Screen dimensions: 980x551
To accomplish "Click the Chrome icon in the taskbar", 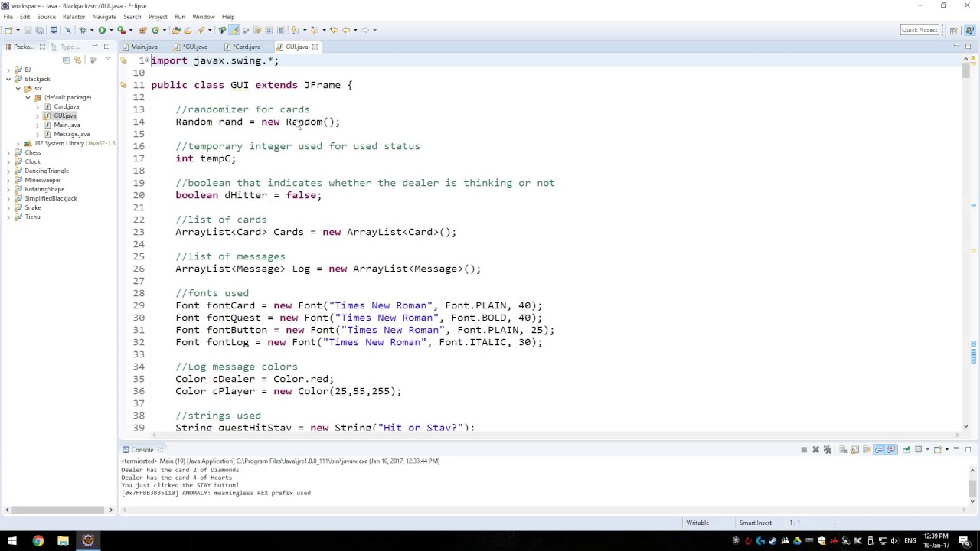I will pyautogui.click(x=38, y=540).
